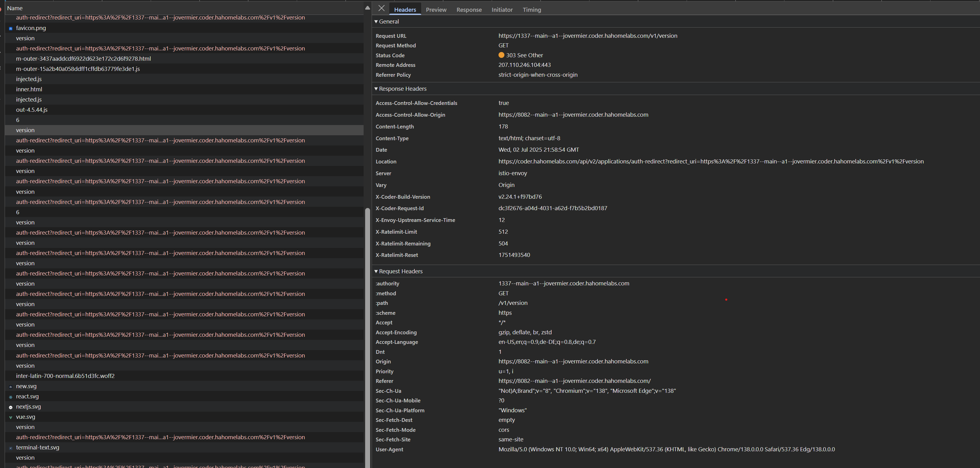
Task: Click the sort arrow in Name column
Action: [367, 8]
